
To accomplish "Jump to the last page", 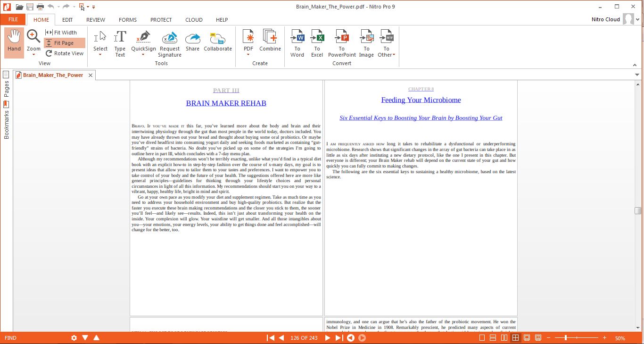I will point(339,338).
